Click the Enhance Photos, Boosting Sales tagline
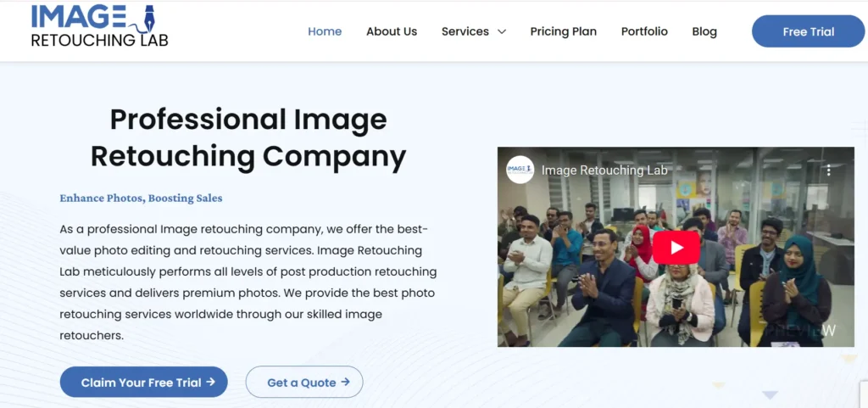 coord(141,198)
